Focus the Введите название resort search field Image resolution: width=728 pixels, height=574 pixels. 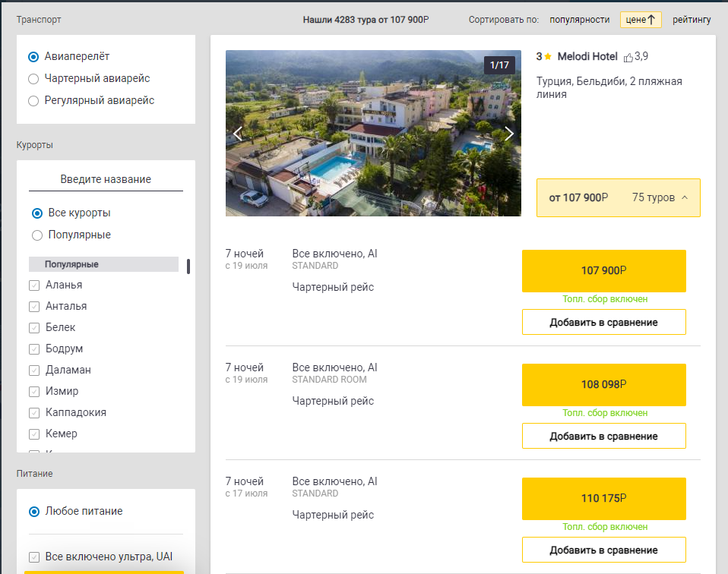click(106, 180)
